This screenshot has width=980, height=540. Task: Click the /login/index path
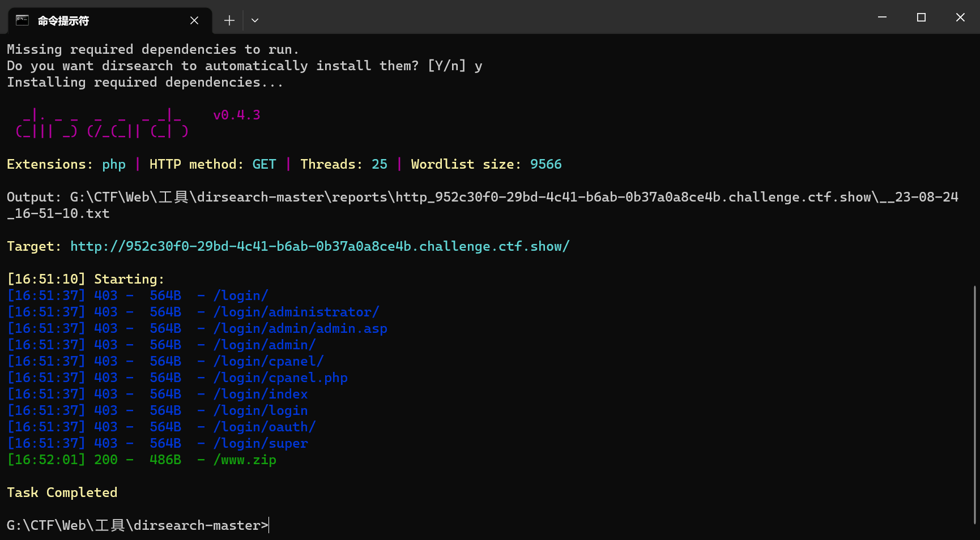[x=261, y=394]
